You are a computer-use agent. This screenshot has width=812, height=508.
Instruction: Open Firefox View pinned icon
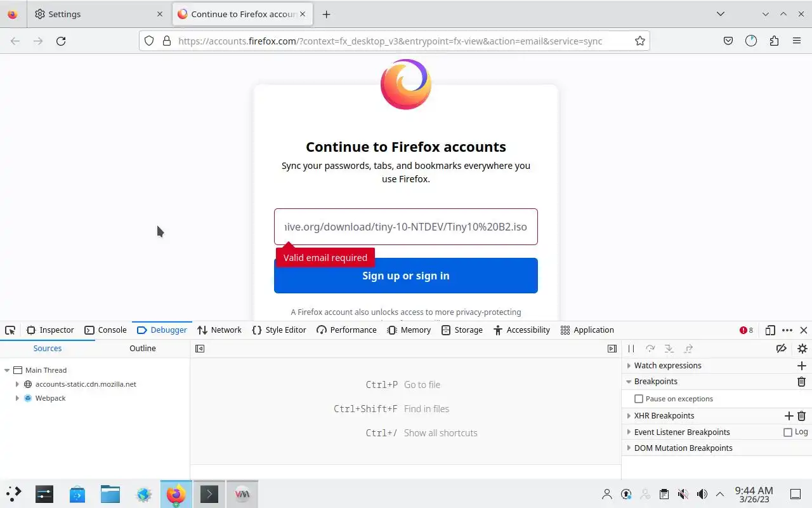point(13,14)
